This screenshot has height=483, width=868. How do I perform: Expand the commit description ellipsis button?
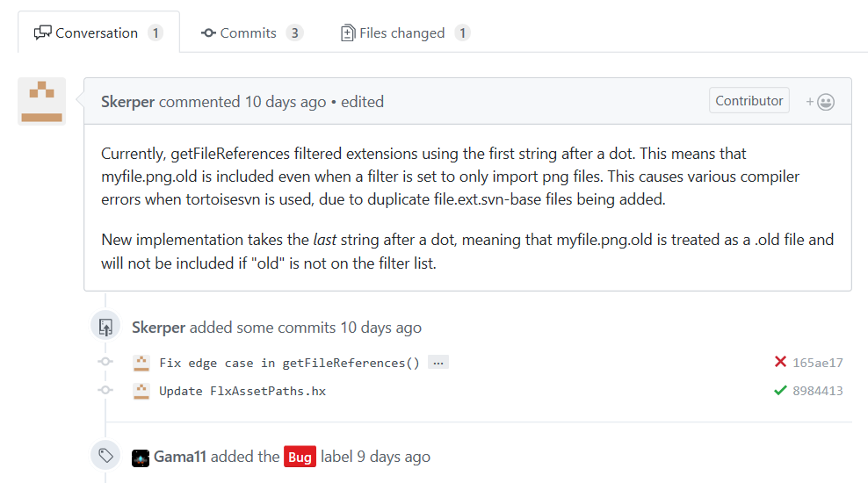click(438, 363)
